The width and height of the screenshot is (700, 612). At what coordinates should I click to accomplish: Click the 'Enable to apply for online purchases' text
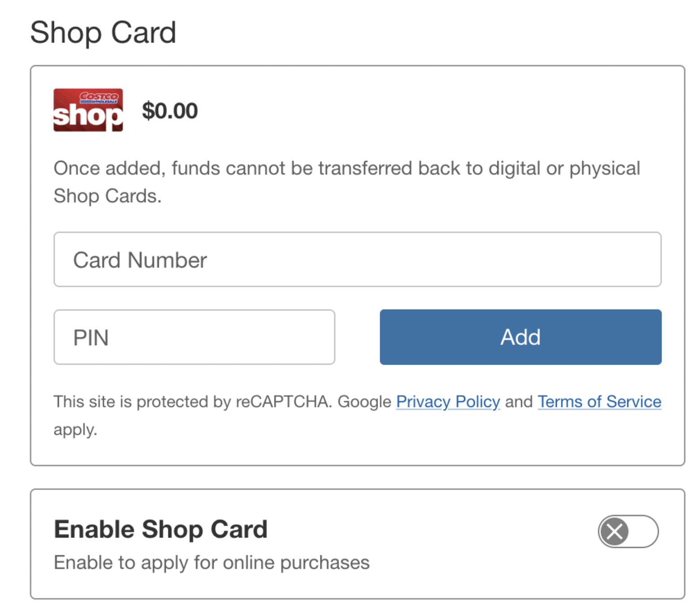tap(212, 563)
